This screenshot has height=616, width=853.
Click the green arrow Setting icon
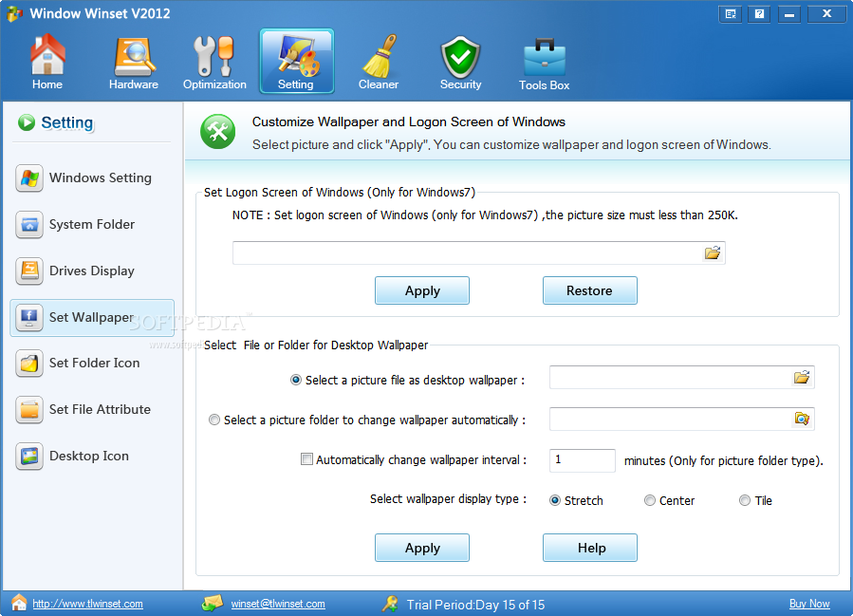[x=27, y=122]
